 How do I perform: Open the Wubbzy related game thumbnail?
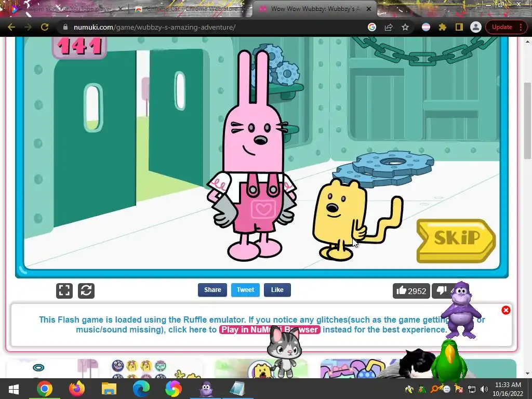[261, 369]
